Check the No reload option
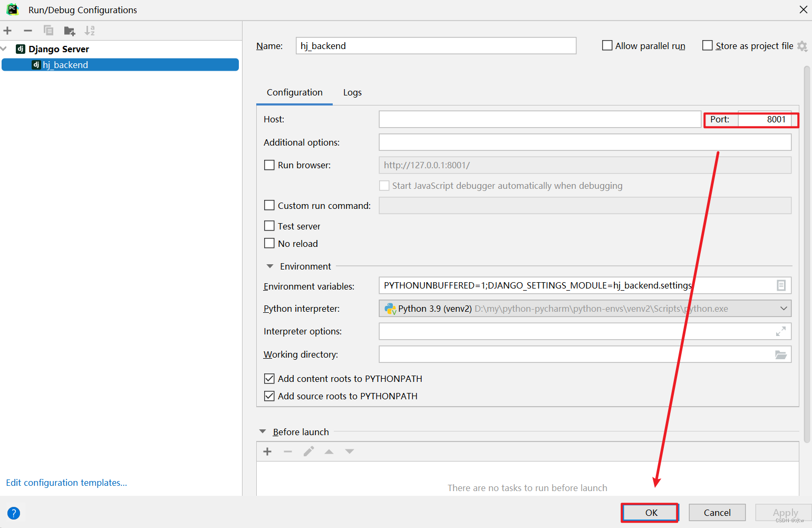The image size is (812, 528). [x=269, y=243]
